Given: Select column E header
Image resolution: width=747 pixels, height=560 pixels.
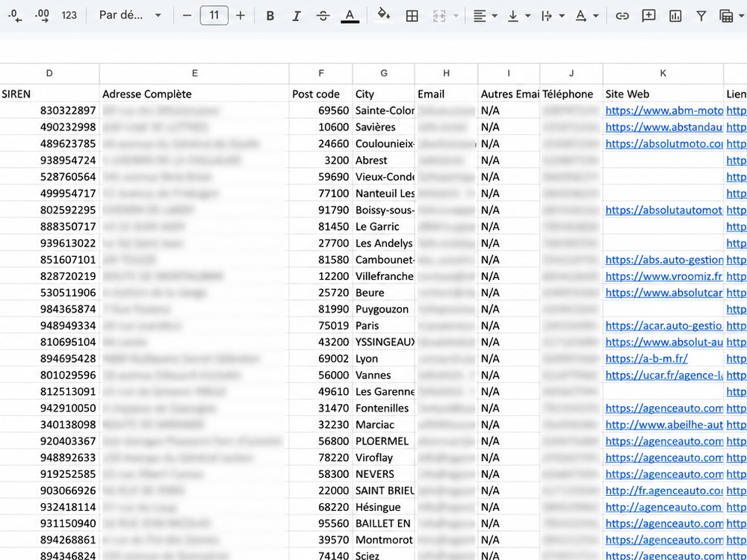Looking at the screenshot, I should (194, 73).
